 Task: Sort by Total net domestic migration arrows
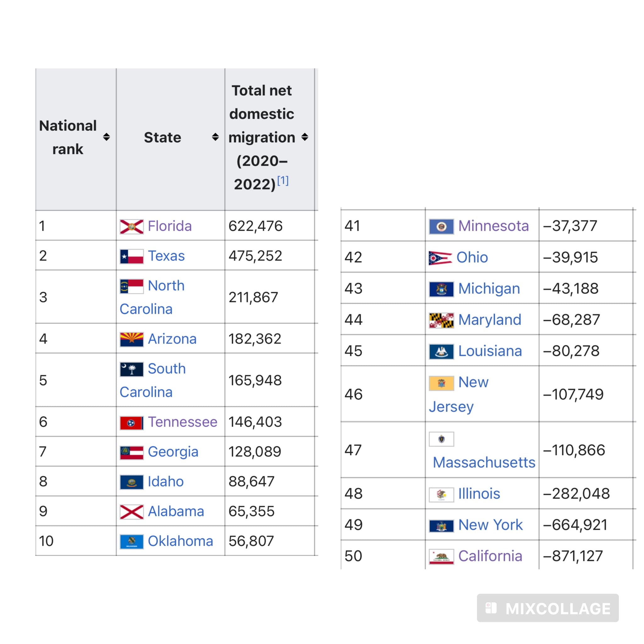(305, 137)
